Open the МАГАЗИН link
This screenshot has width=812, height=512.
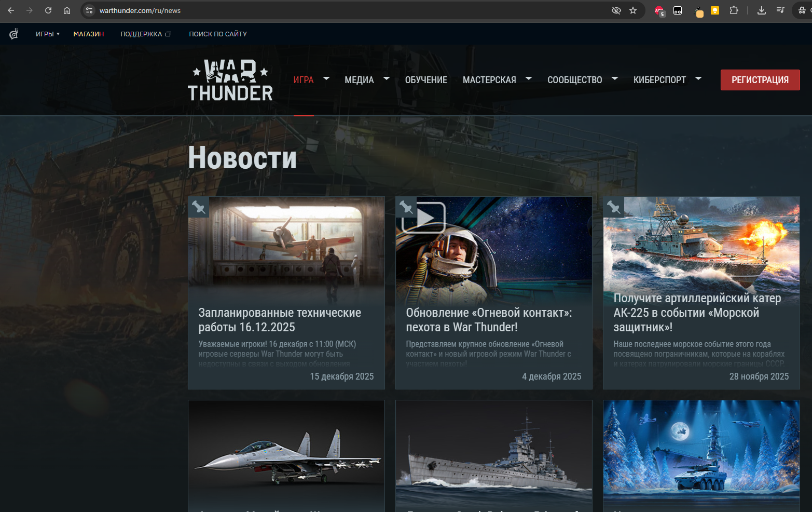[x=89, y=34]
